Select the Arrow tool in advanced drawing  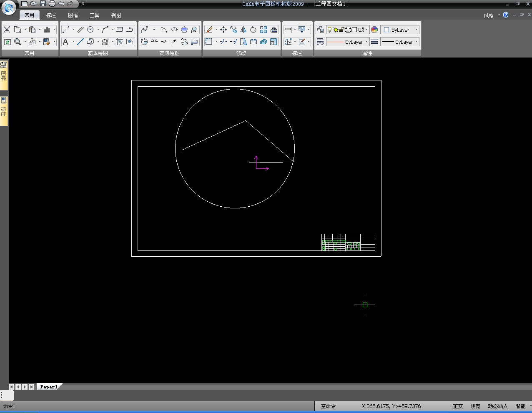pyautogui.click(x=174, y=42)
